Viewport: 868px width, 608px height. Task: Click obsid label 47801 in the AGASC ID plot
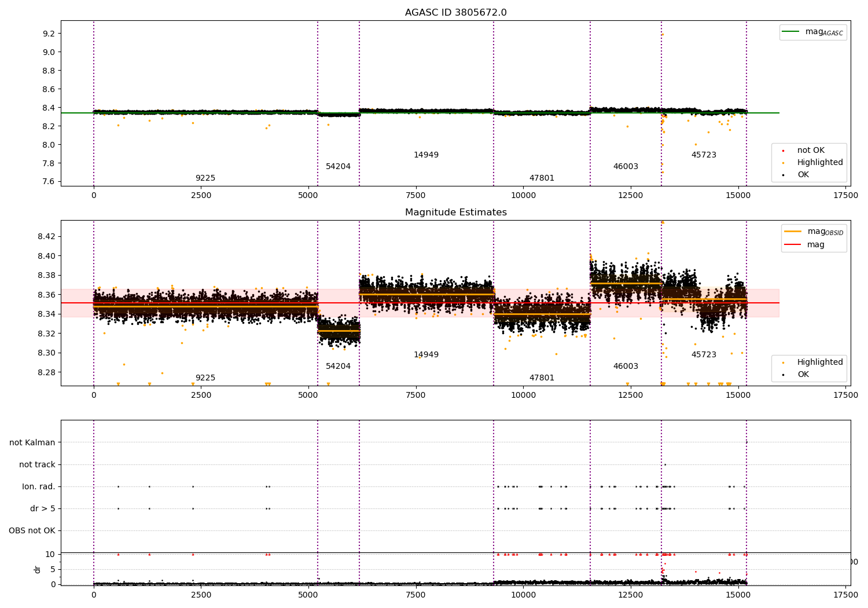click(542, 178)
